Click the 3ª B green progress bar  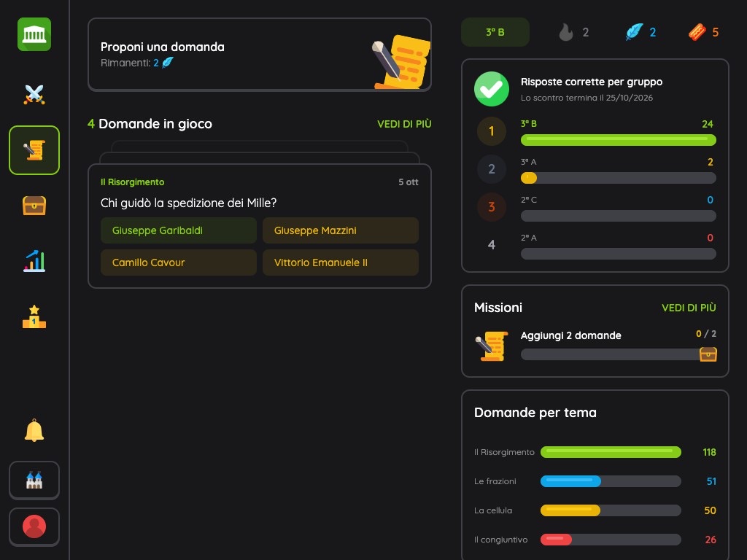coord(619,139)
